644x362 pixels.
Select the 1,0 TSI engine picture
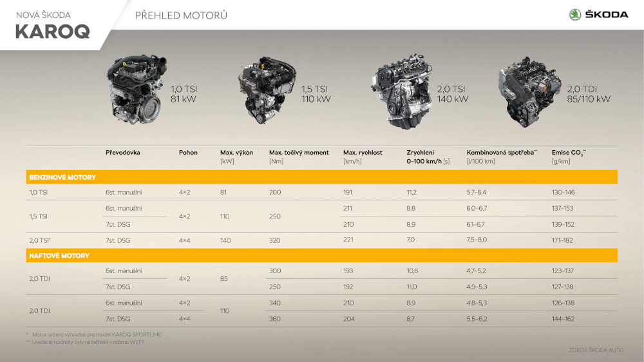(137, 90)
